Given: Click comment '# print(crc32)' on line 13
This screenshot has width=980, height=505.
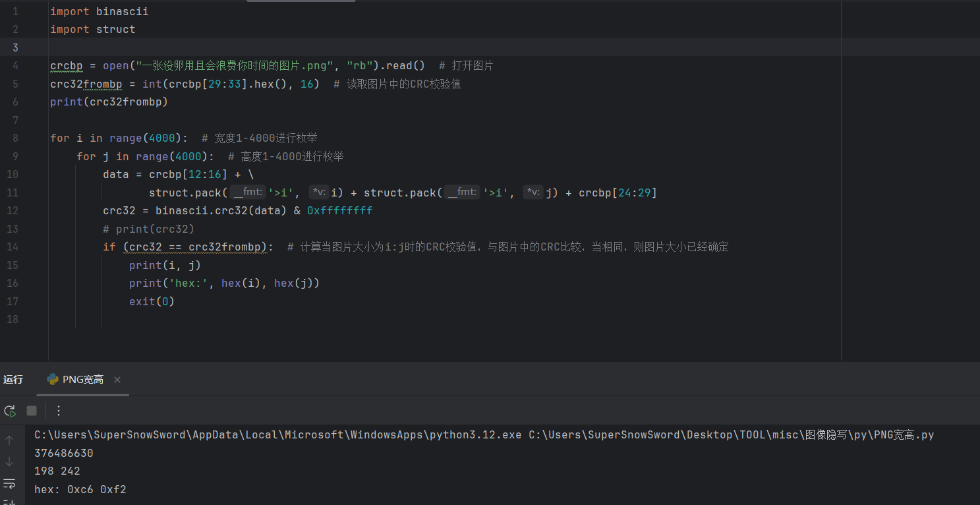Looking at the screenshot, I should coord(149,229).
